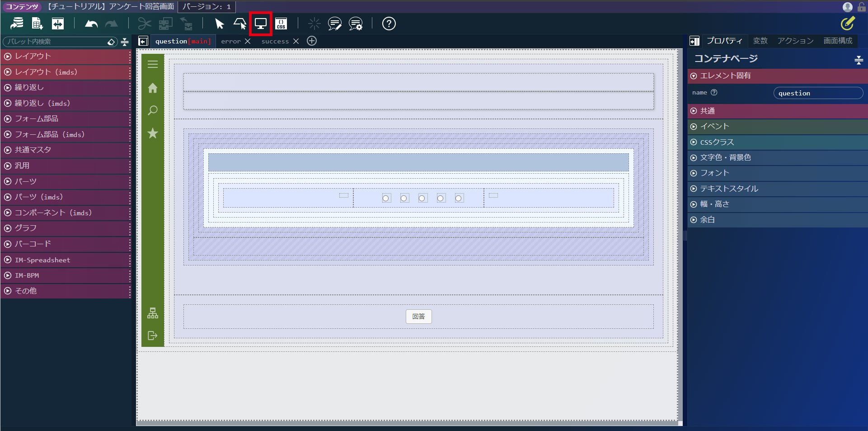The height and width of the screenshot is (431, 868).
Task: Redo the last undone action
Action: [x=112, y=24]
